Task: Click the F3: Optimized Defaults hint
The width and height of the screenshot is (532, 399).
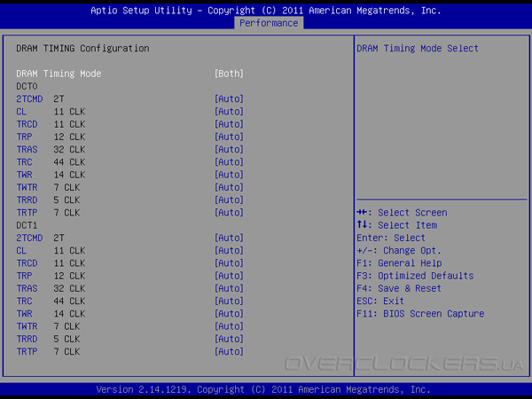Action: point(415,276)
